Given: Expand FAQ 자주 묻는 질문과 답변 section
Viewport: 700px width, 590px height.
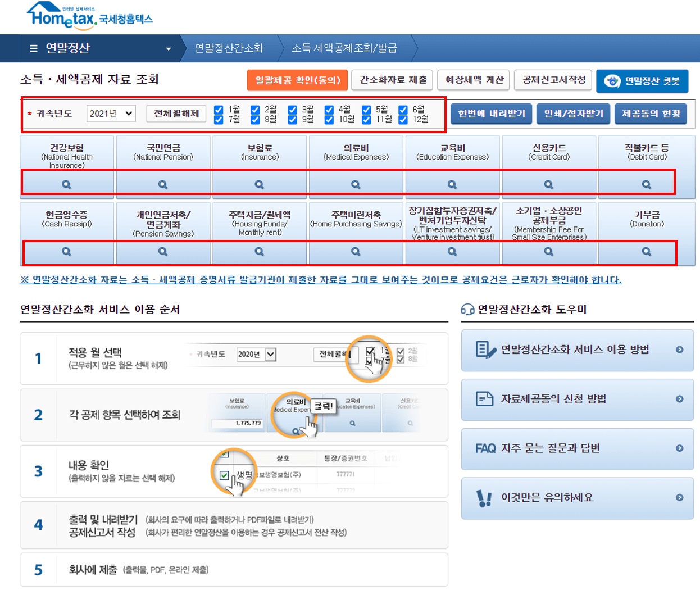Looking at the screenshot, I should point(576,449).
